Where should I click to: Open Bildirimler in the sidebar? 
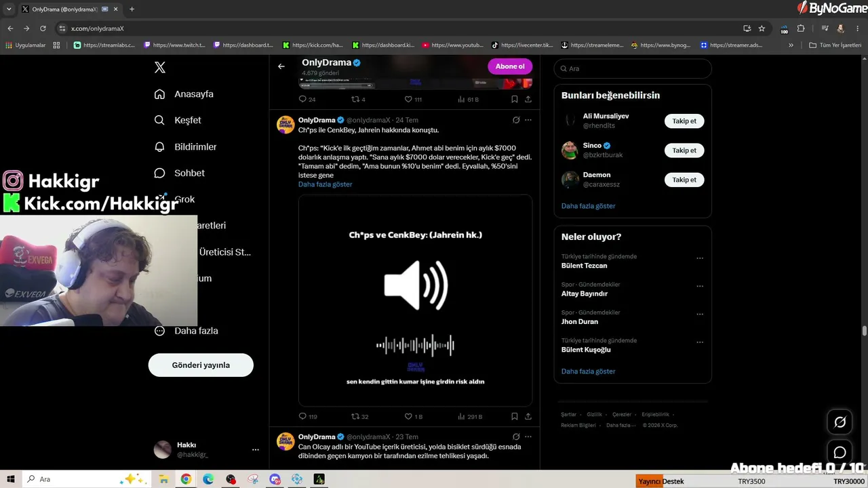pyautogui.click(x=186, y=146)
